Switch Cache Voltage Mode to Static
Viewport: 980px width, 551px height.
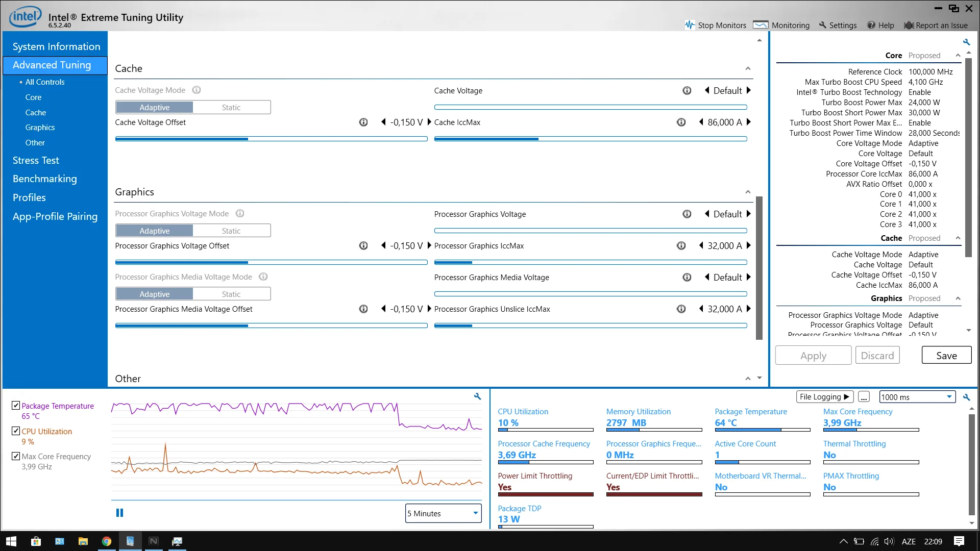pyautogui.click(x=231, y=108)
